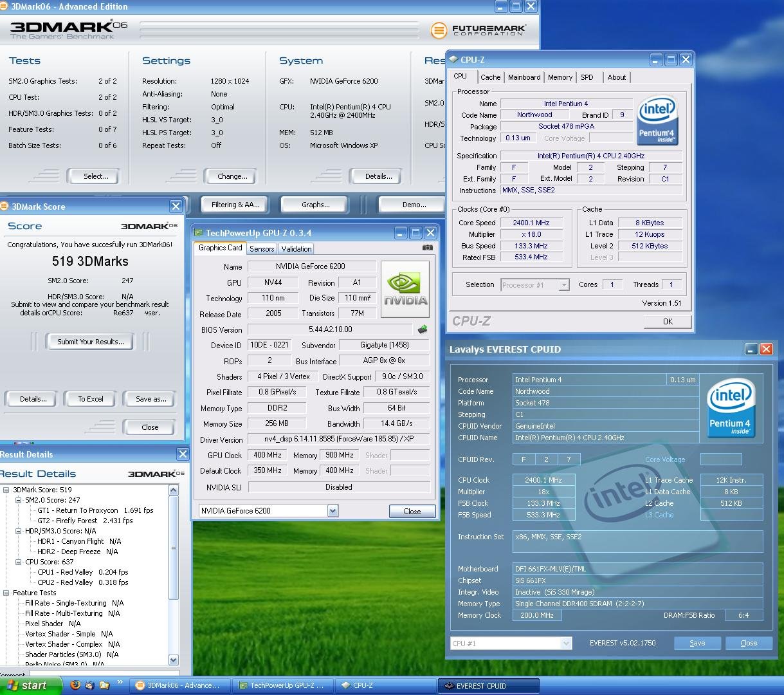Click the Filtering & AA... button

pos(235,205)
